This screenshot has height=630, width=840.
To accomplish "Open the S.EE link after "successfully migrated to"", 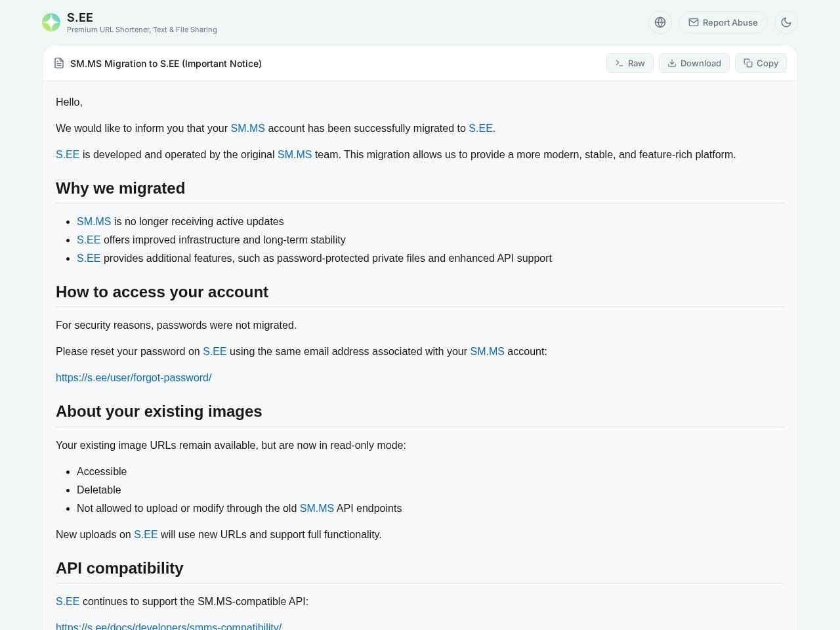I will click(x=480, y=129).
